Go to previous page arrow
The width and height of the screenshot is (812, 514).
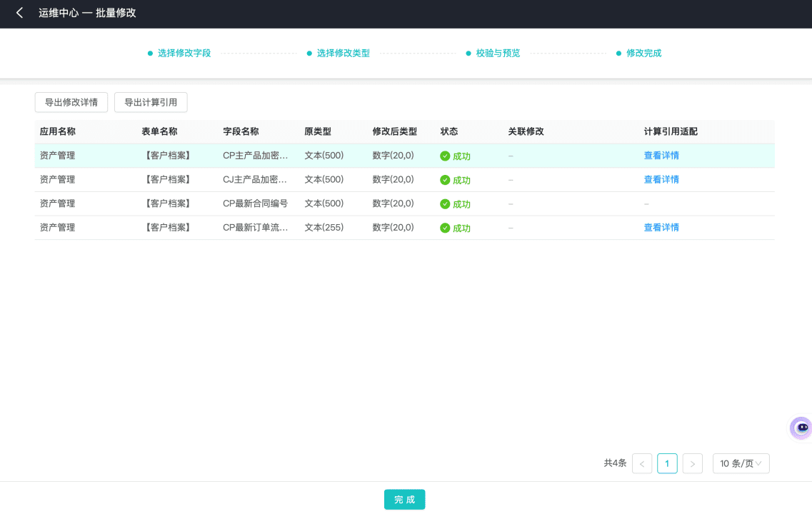click(x=641, y=463)
